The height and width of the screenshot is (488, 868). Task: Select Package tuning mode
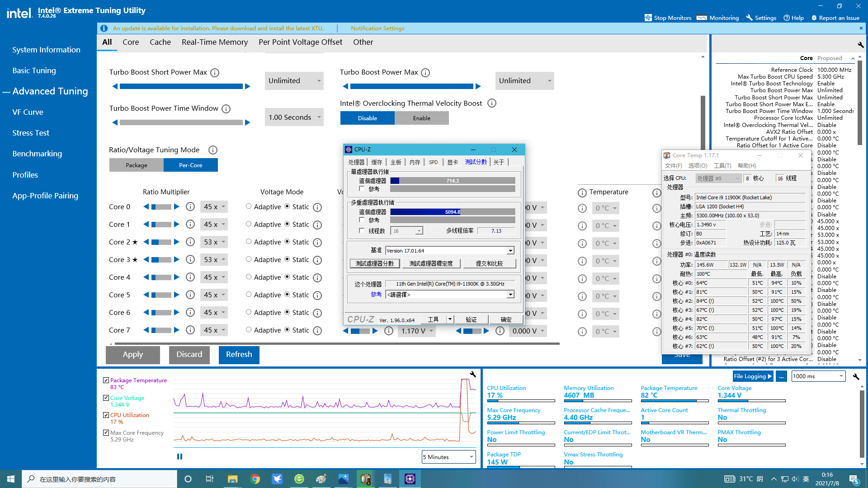pos(137,165)
